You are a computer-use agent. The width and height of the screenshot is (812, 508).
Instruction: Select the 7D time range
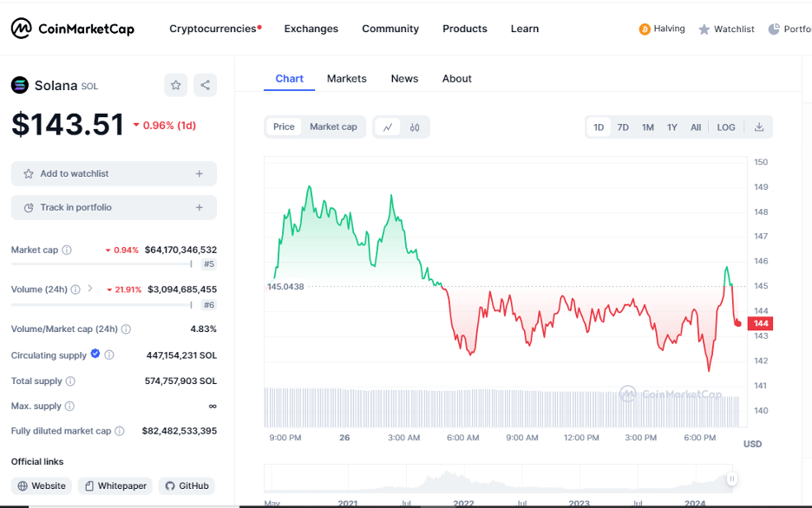[623, 127]
